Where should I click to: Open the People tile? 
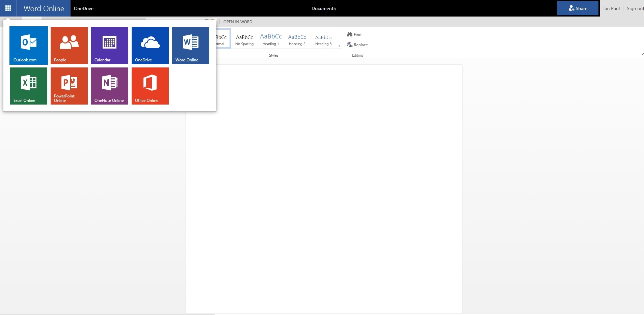[x=69, y=46]
